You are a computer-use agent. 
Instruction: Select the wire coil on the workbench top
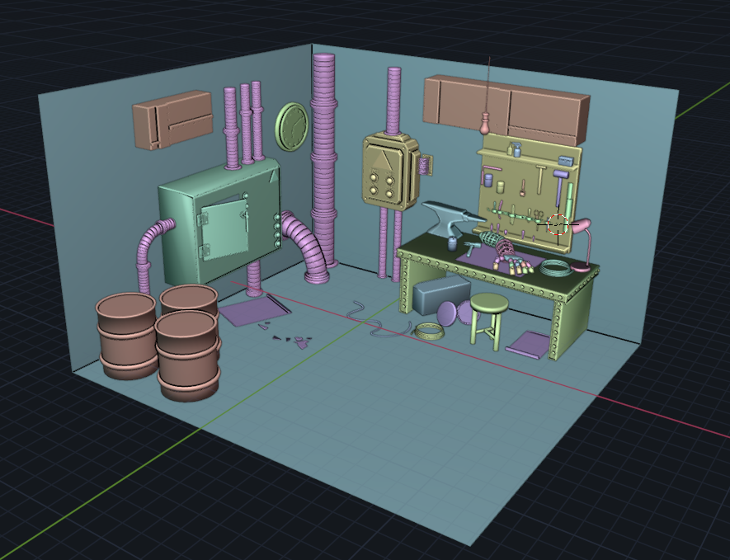pyautogui.click(x=555, y=268)
